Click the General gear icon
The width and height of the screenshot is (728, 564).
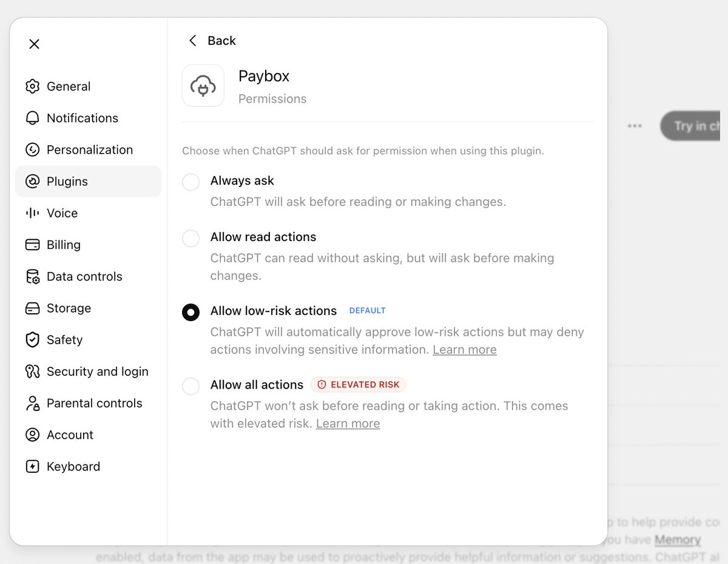click(32, 86)
